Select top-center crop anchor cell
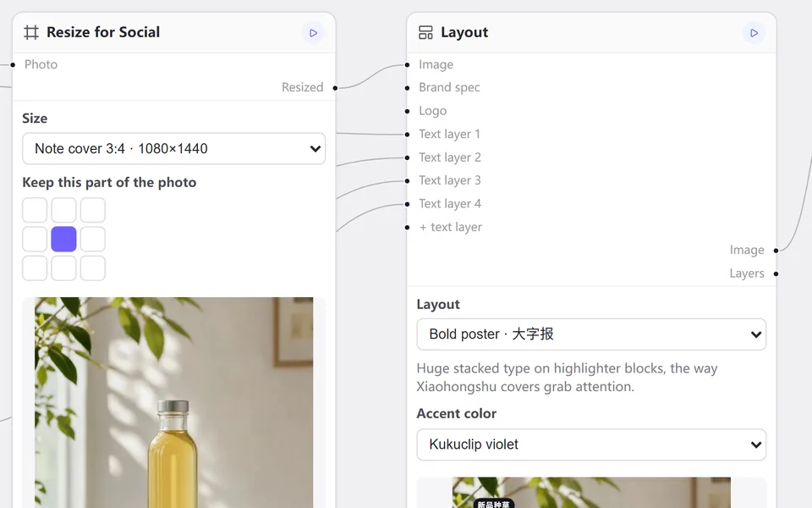The width and height of the screenshot is (812, 508). click(63, 210)
